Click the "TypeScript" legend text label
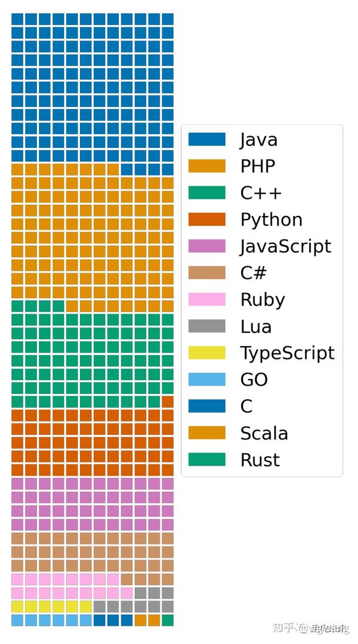Screen dimensions: 358x644 287,353
